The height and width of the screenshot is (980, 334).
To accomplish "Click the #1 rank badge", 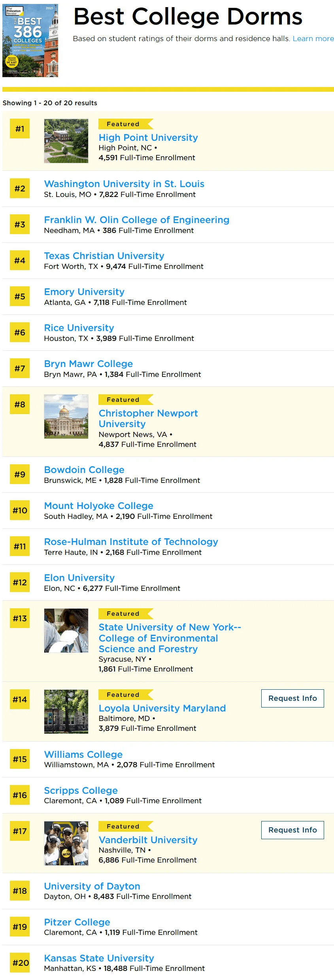I will pyautogui.click(x=20, y=129).
